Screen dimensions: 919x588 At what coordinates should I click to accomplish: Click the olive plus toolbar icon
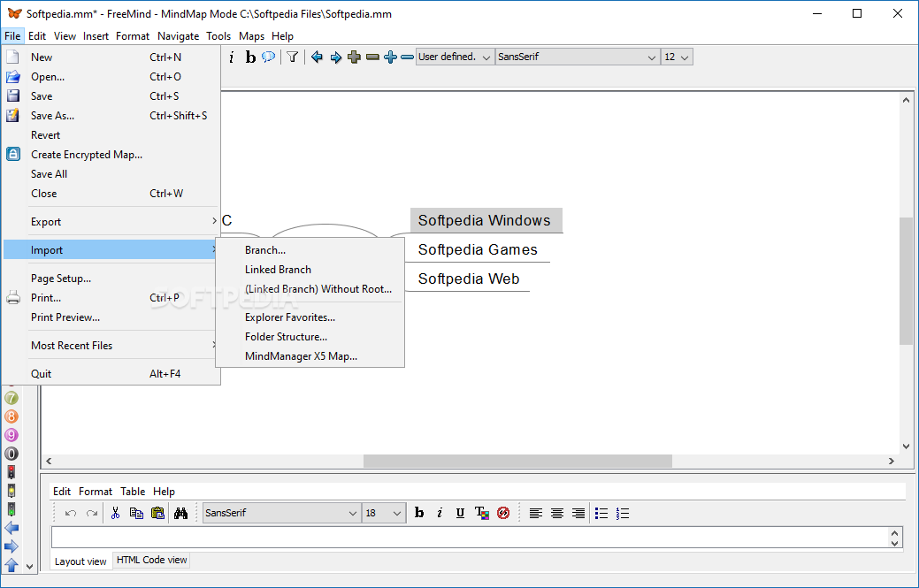tap(354, 57)
